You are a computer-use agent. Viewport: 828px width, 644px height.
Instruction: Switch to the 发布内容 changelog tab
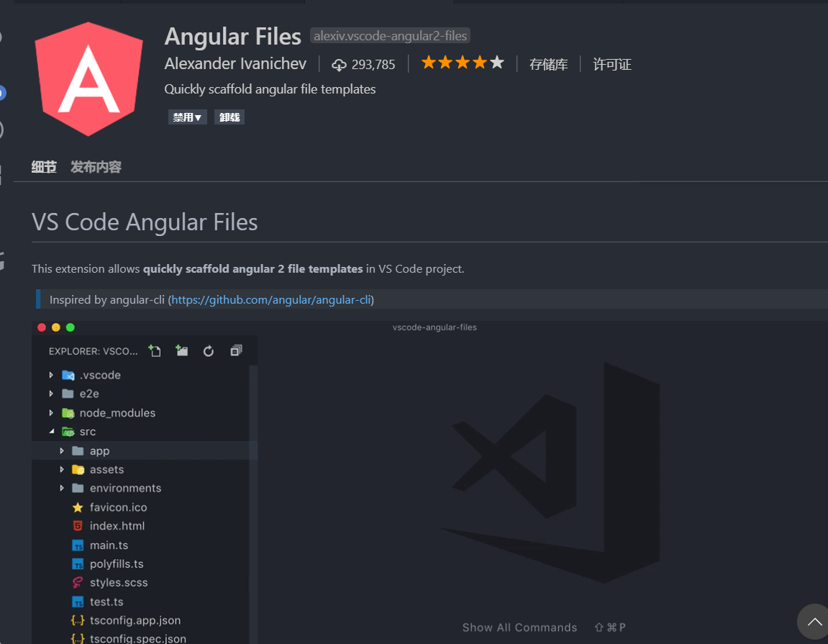click(96, 168)
